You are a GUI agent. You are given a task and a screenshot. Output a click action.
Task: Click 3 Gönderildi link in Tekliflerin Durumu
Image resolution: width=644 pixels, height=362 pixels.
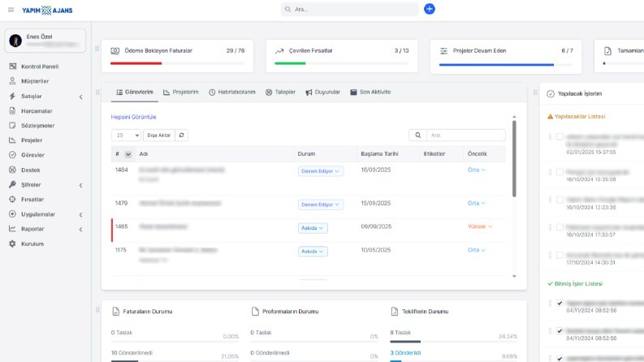pos(405,352)
